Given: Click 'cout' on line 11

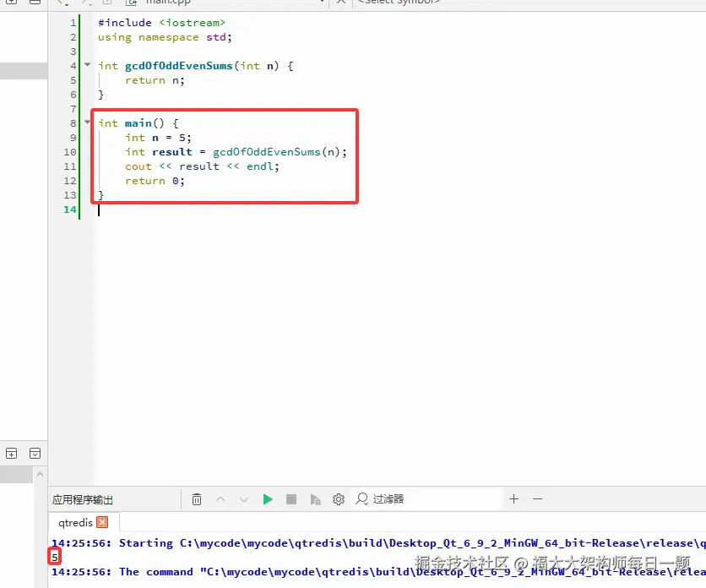Looking at the screenshot, I should 138,166.
